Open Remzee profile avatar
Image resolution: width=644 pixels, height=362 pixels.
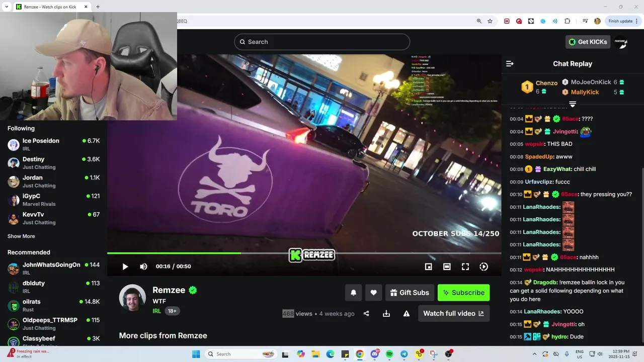pyautogui.click(x=132, y=298)
